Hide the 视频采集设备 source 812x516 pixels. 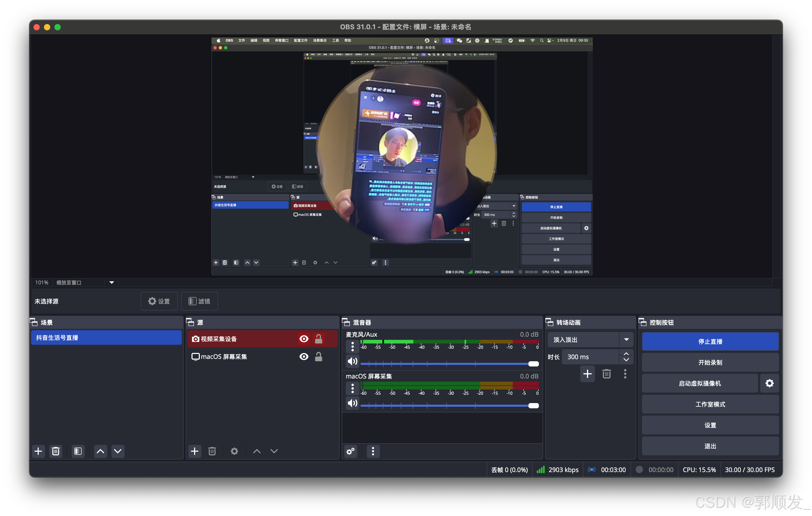click(x=303, y=339)
